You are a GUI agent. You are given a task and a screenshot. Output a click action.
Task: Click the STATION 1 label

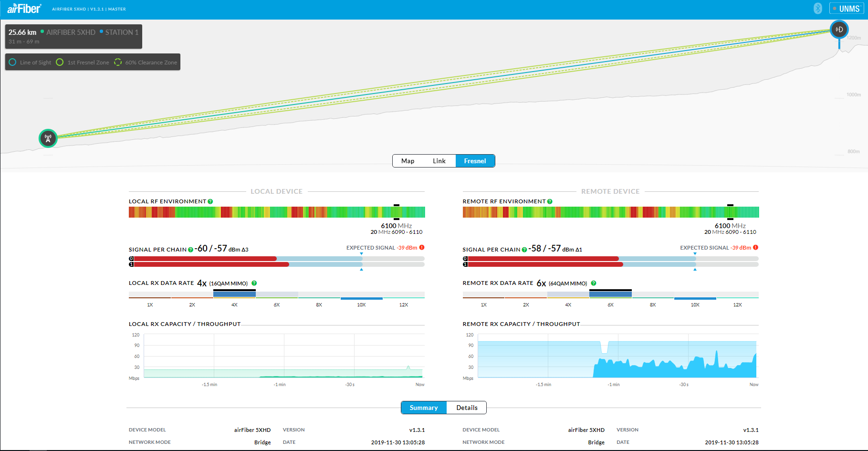[122, 32]
